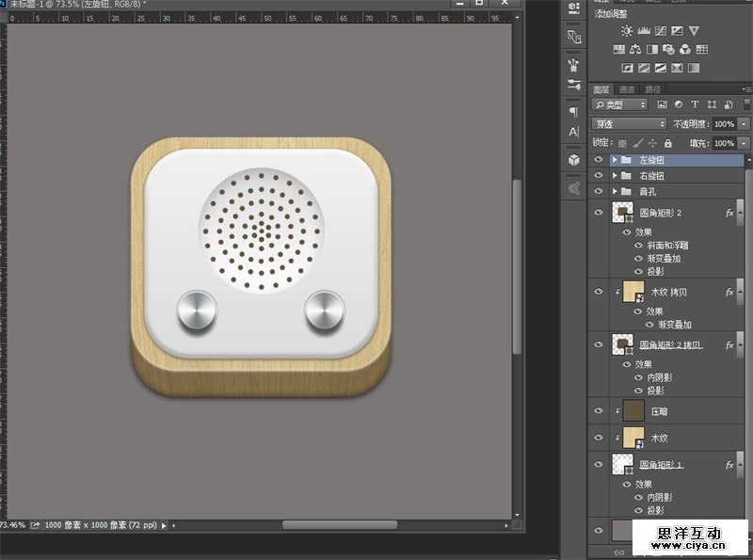Click the horizontal scrollbar below the canvas

(x=339, y=524)
